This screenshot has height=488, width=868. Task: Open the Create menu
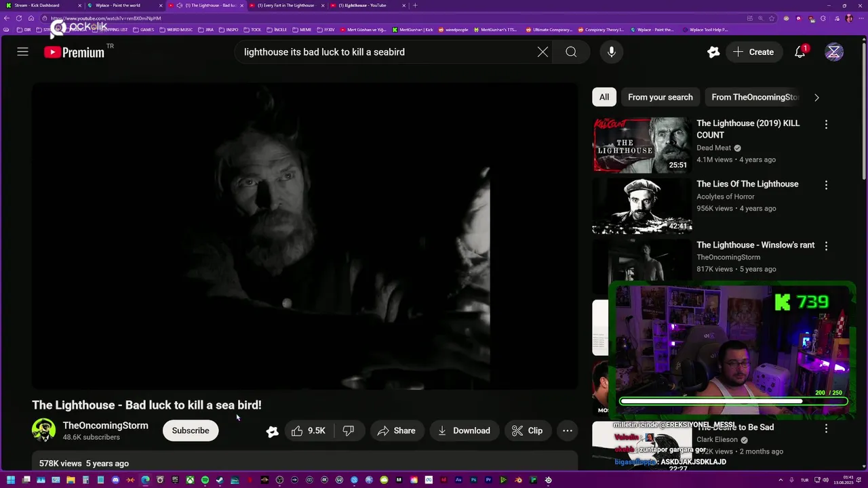tap(753, 52)
